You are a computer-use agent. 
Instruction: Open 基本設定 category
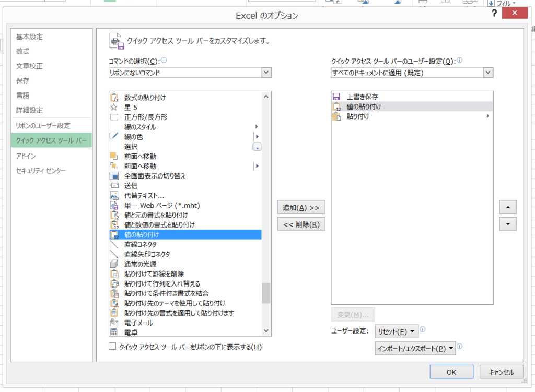[29, 37]
